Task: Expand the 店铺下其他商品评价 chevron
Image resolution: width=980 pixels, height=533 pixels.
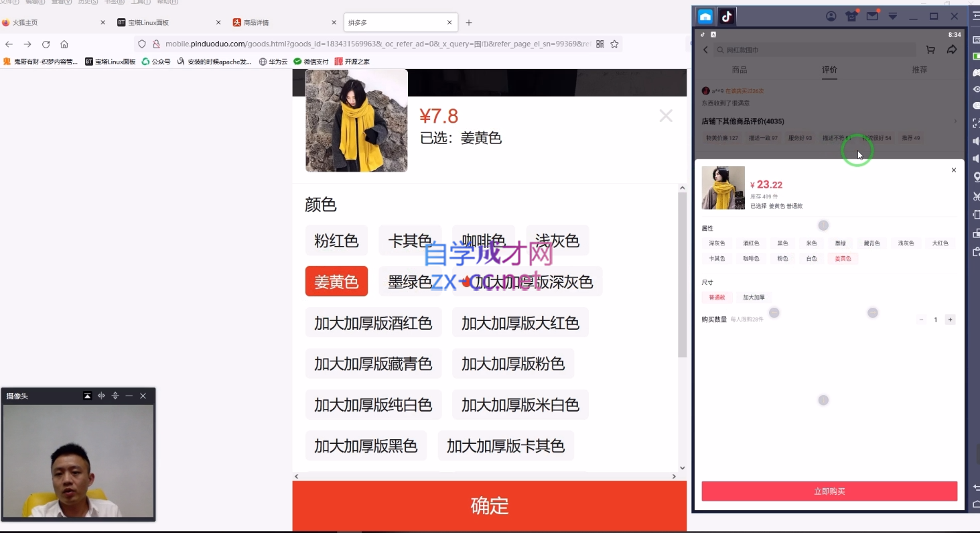Action: coord(955,121)
